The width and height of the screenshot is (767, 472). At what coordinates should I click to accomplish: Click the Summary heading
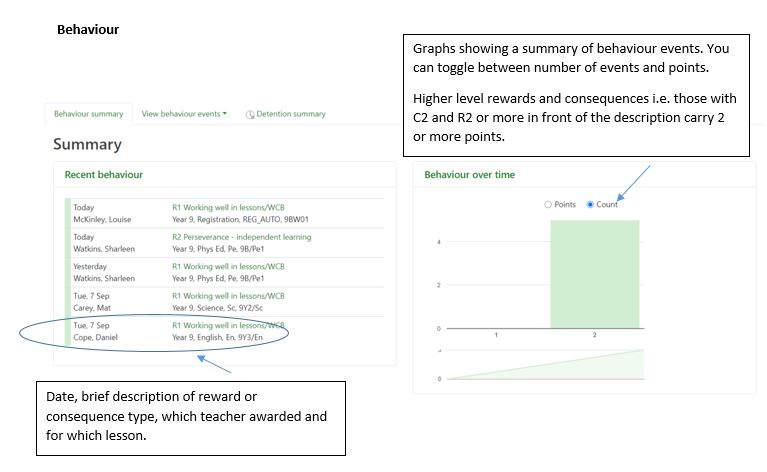87,144
